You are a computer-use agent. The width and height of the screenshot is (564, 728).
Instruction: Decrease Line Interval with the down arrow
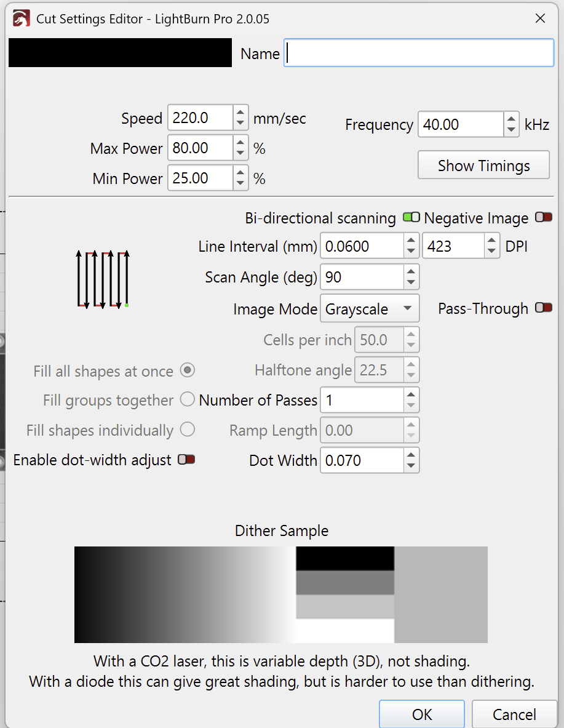coord(411,253)
